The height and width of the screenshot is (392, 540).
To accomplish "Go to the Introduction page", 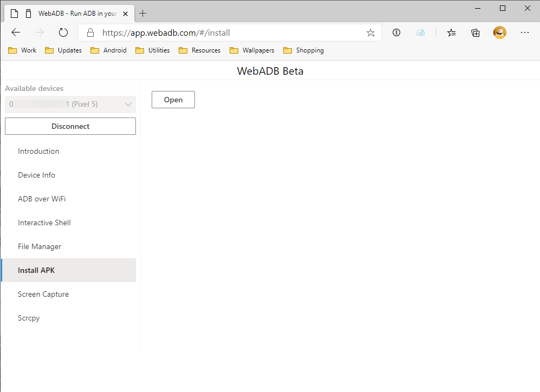I will pyautogui.click(x=69, y=151).
